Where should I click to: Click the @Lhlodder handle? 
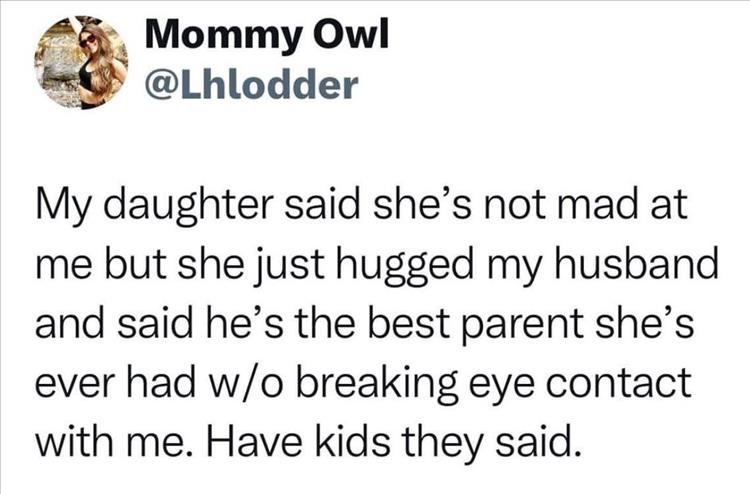[x=251, y=87]
